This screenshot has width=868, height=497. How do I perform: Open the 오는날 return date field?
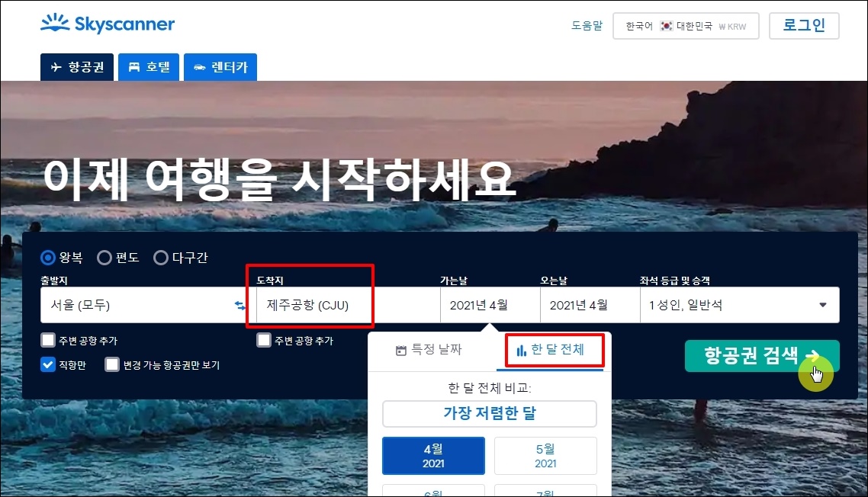[x=590, y=305]
